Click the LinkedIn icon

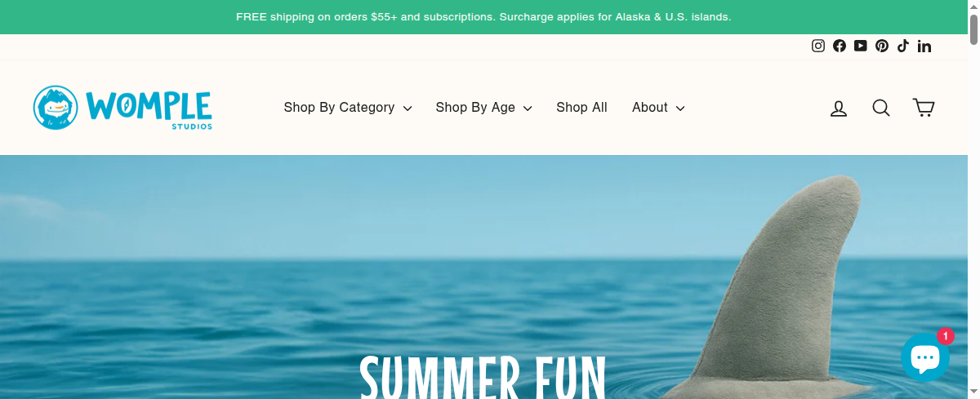coord(924,46)
